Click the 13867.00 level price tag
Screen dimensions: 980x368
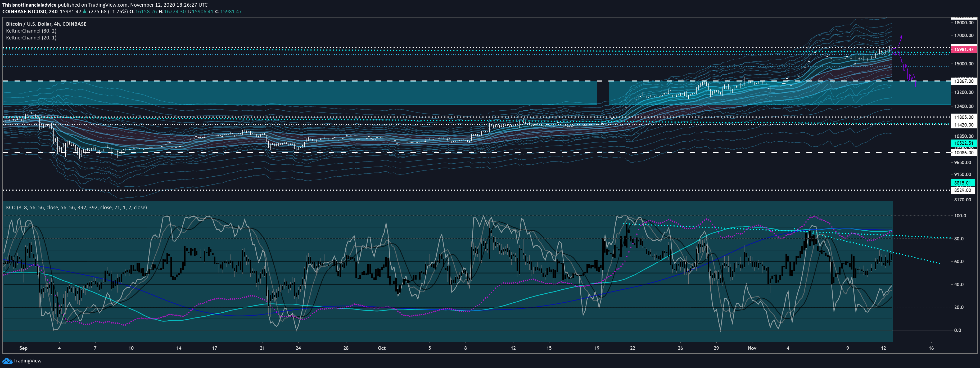pyautogui.click(x=964, y=81)
